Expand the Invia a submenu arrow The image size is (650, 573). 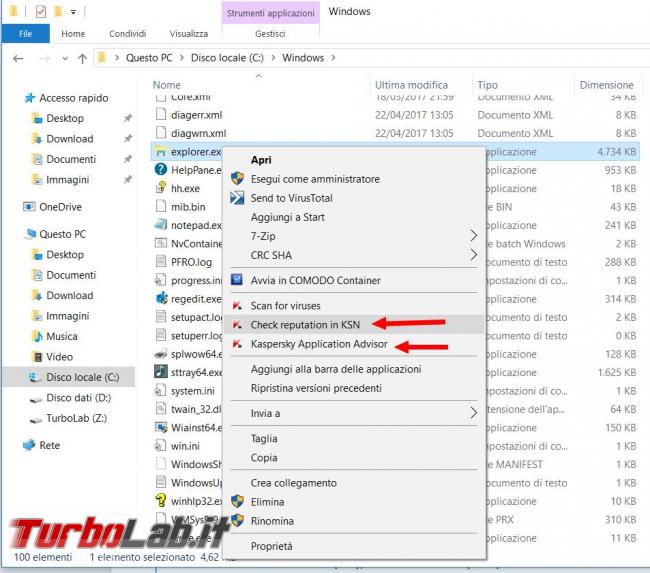coord(473,413)
